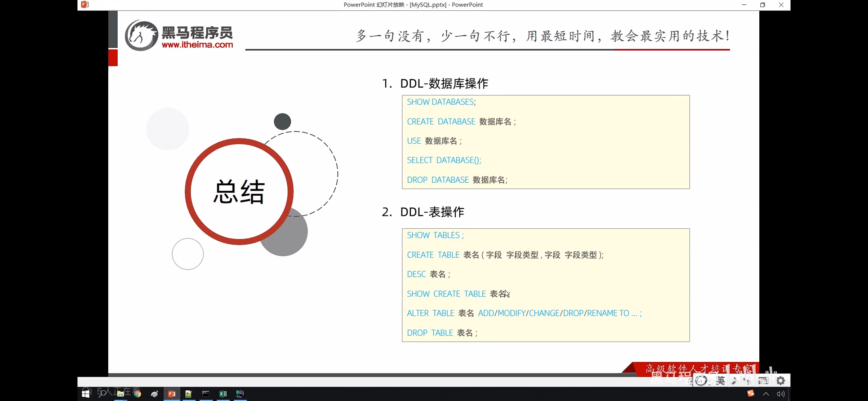Open Paint from the taskbar
Viewport: 868px width, 401px height.
click(x=154, y=393)
